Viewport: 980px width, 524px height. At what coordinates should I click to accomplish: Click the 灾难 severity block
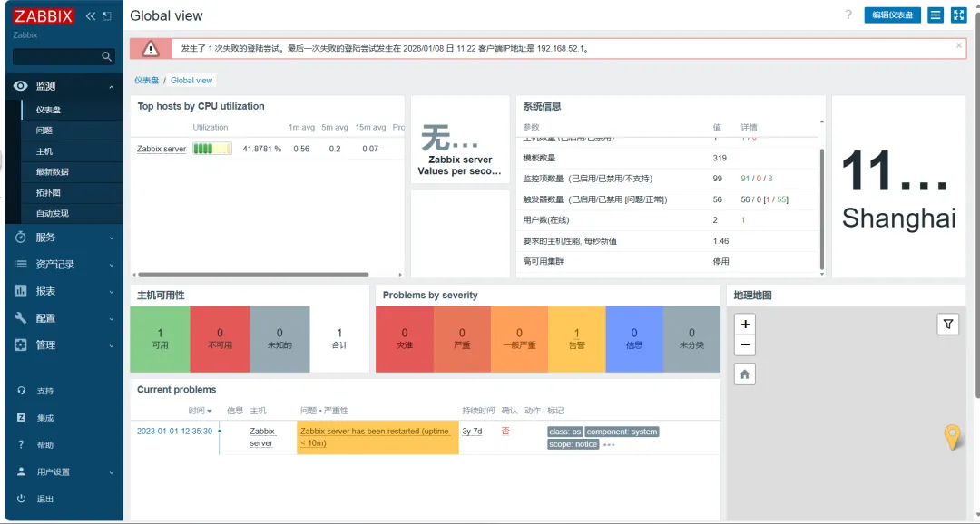(405, 339)
